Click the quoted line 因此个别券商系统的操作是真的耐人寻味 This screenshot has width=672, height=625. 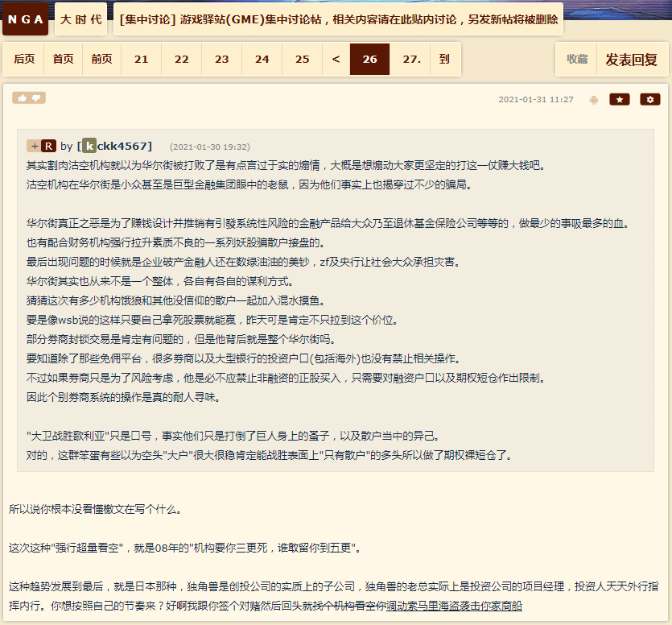(x=123, y=397)
